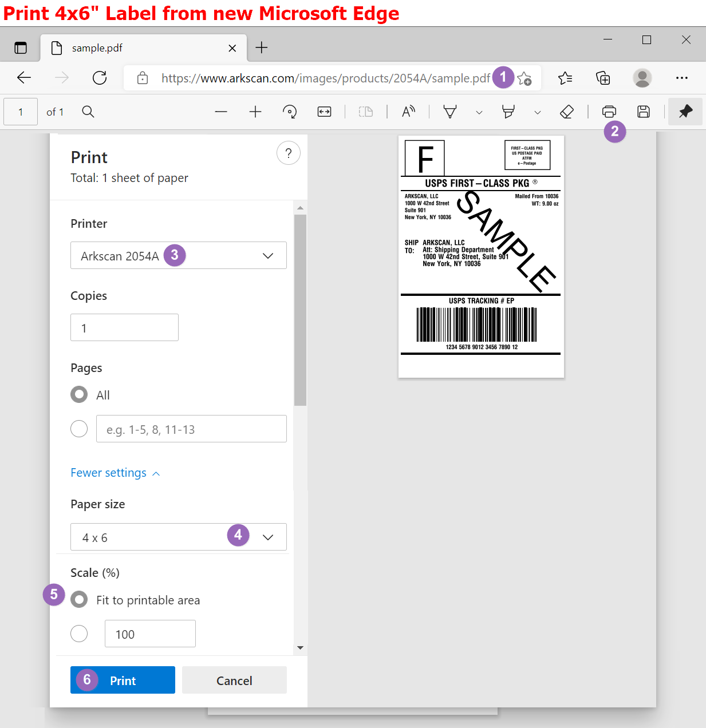Zoom in on the PDF
706x728 pixels.
coord(255,112)
